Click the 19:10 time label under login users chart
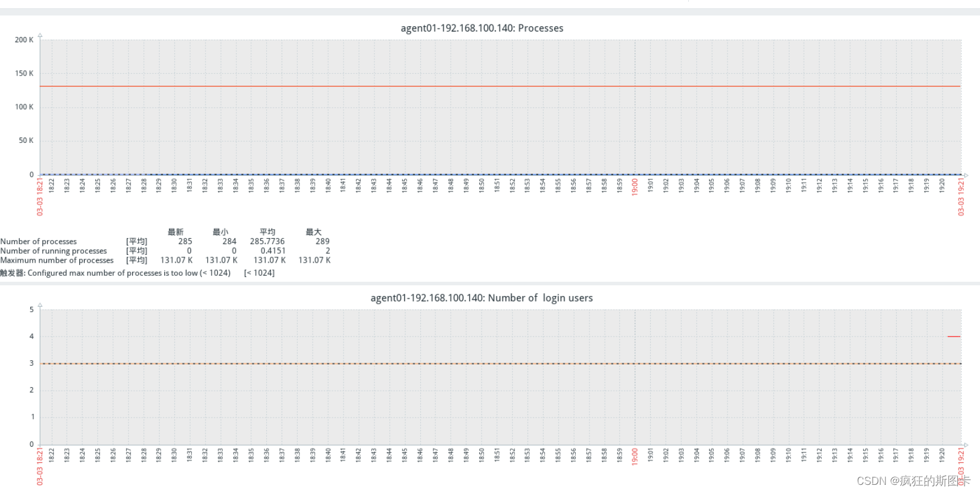 coord(788,455)
